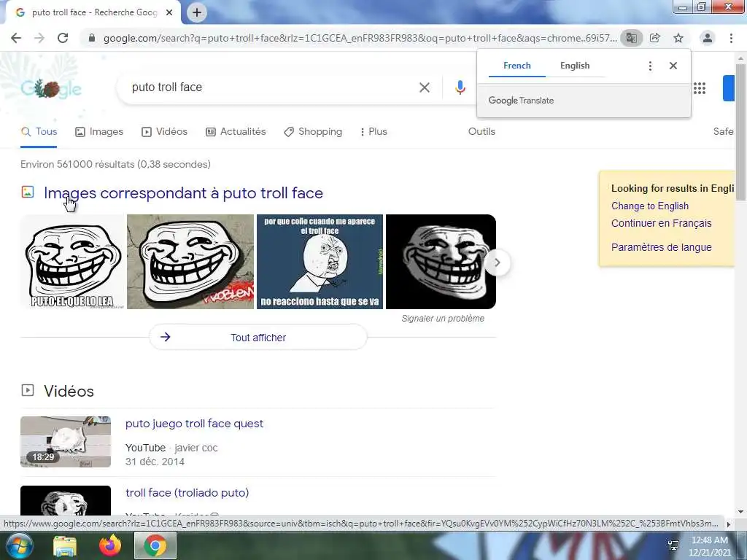Launch Firefox from the taskbar

tap(110, 545)
